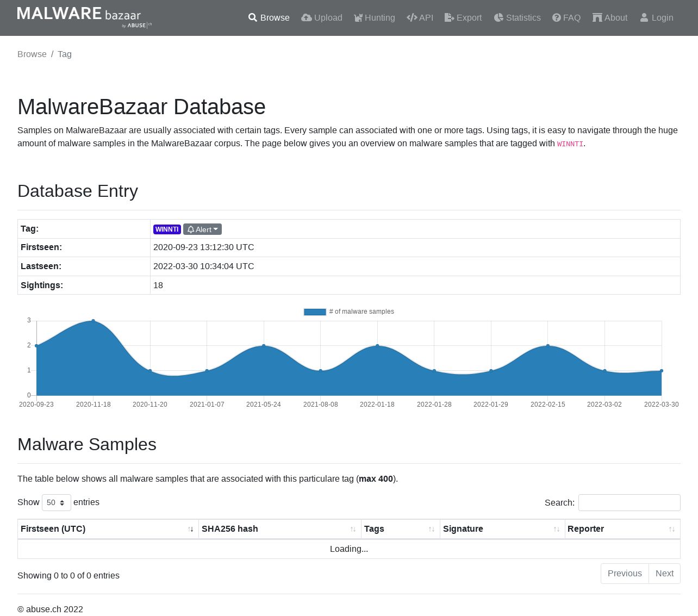Click the Search input field
Image resolution: width=698 pixels, height=616 pixels.
[x=630, y=503]
